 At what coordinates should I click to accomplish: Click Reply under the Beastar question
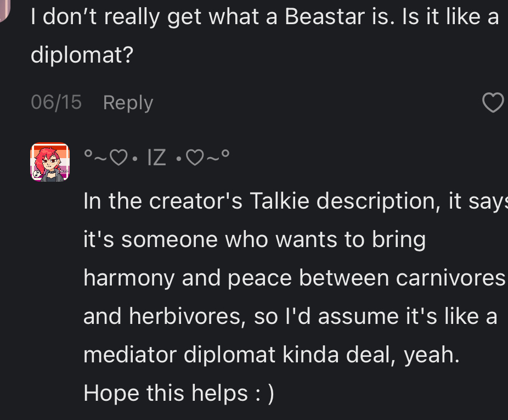pos(128,103)
